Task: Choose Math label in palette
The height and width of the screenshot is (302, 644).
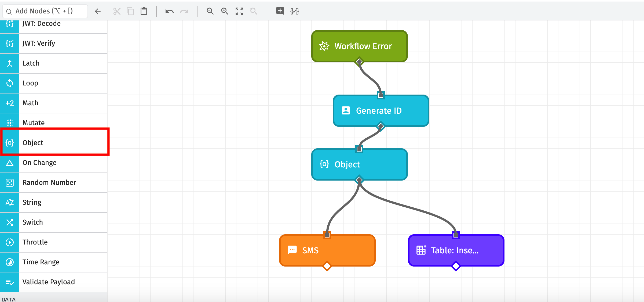Action: pos(30,103)
